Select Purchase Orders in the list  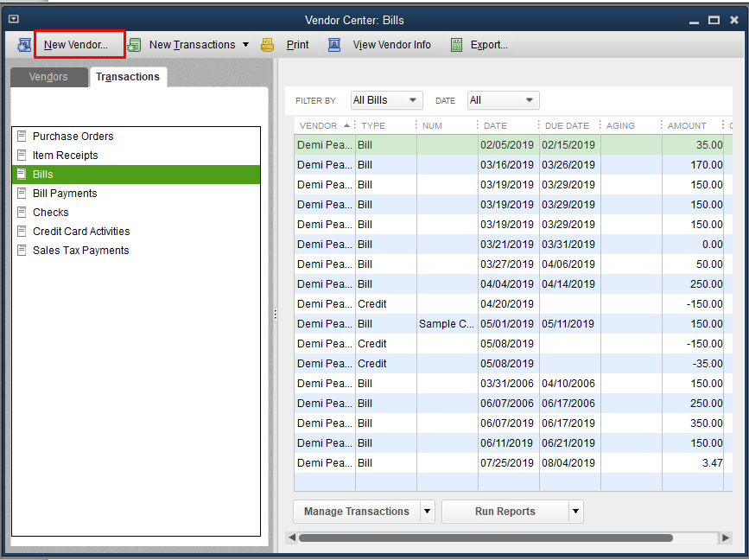tap(136, 137)
